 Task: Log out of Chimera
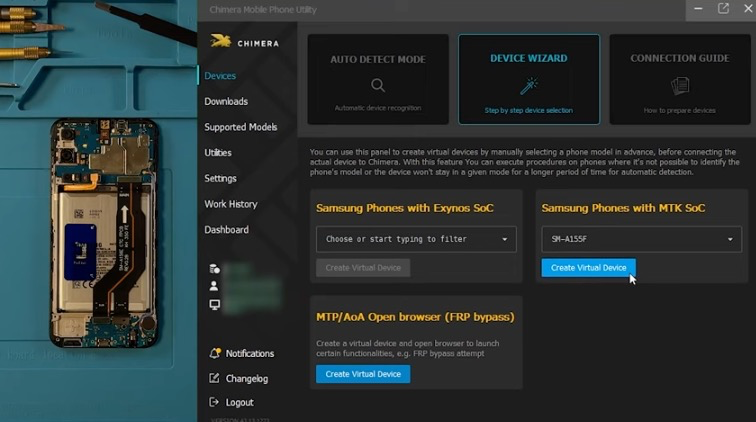[x=240, y=402]
